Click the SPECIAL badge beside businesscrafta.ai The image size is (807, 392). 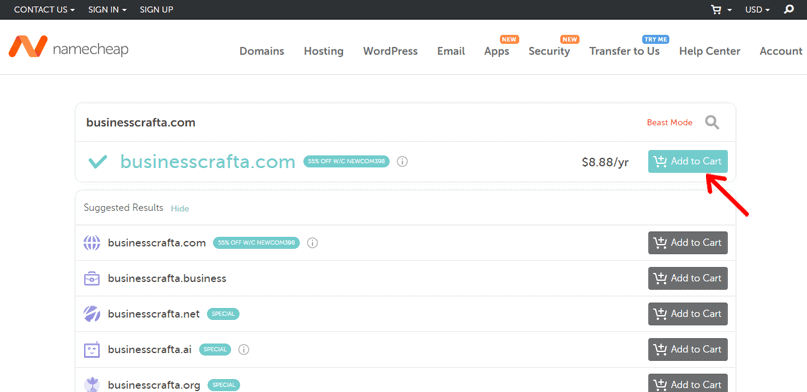click(215, 349)
